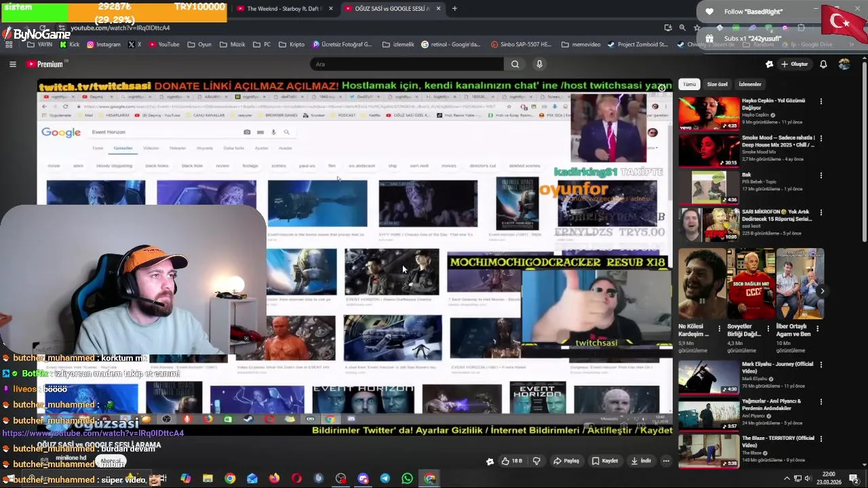Open File Explorer from taskbar
The image size is (868, 488).
click(x=208, y=479)
